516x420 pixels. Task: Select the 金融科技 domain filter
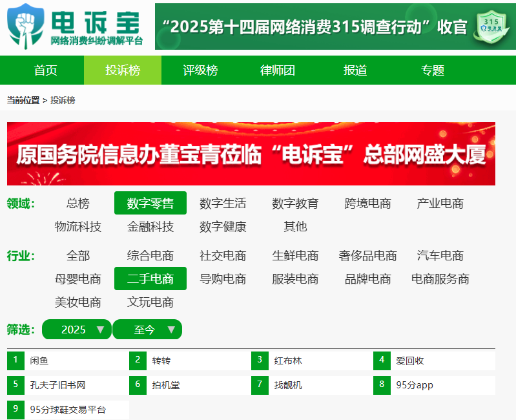coord(150,226)
